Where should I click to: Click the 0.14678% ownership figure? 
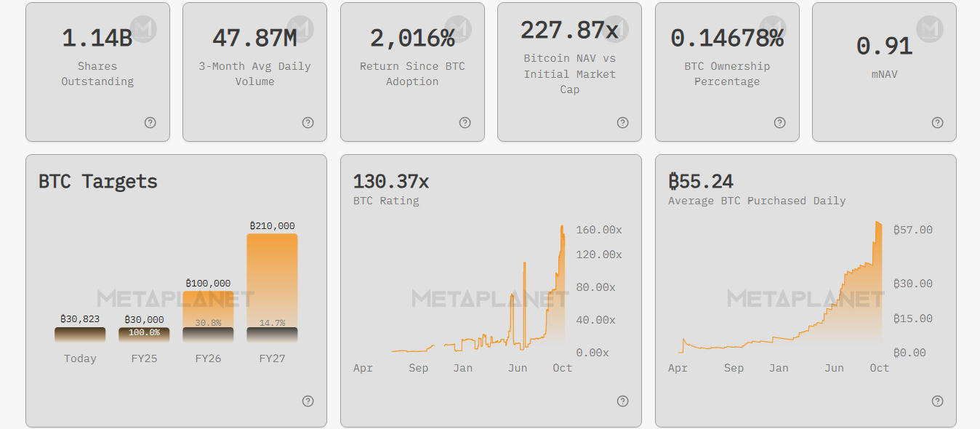(x=727, y=38)
